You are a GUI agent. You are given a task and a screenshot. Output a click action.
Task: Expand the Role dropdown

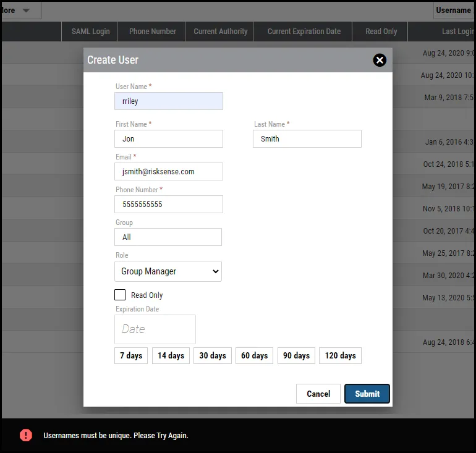(x=168, y=271)
